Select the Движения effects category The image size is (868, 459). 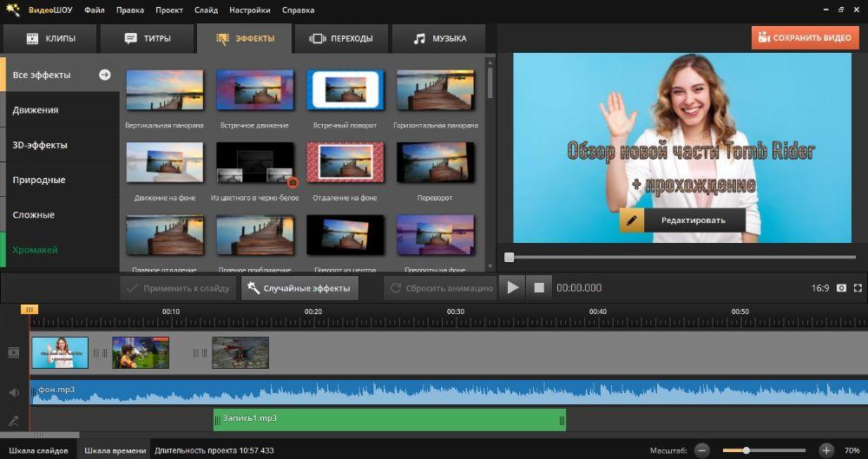[61, 109]
